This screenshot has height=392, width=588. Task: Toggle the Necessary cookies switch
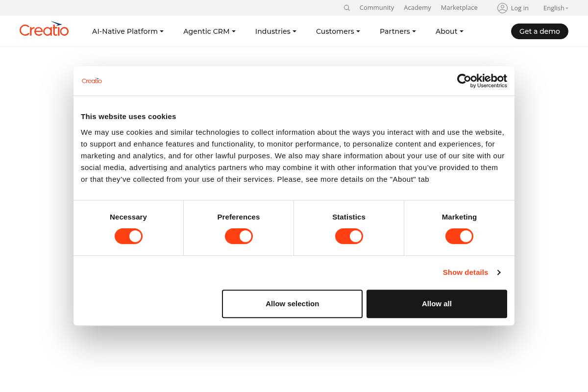click(x=128, y=236)
